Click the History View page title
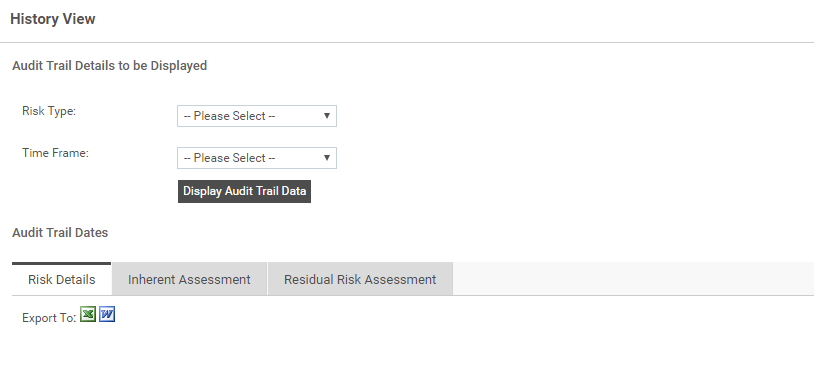The image size is (814, 366). [x=53, y=19]
